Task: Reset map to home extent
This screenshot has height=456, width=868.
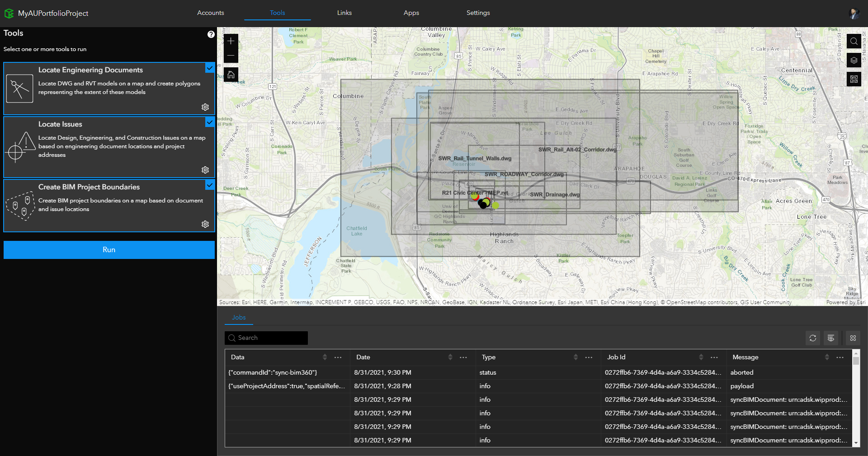Action: click(231, 75)
